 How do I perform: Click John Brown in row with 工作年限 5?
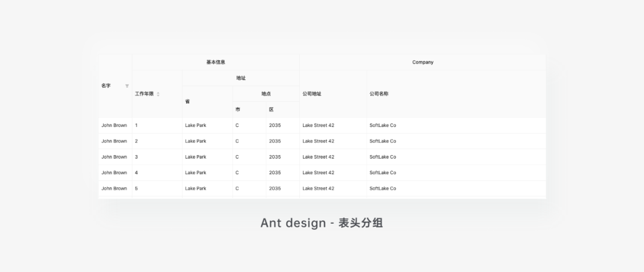[114, 188]
